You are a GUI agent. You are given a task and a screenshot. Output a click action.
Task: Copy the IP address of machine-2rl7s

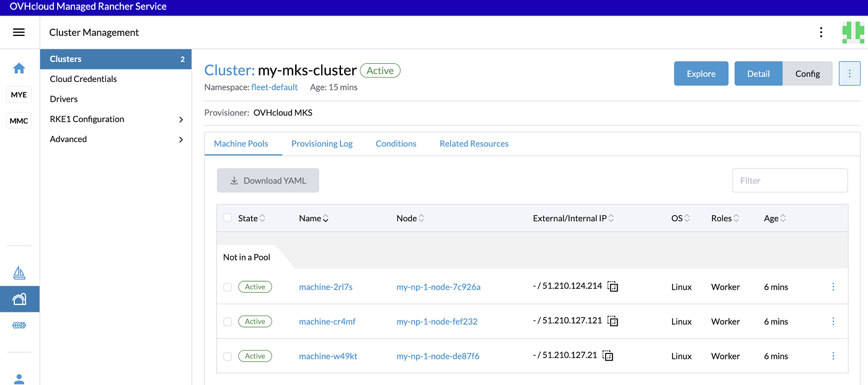(613, 286)
